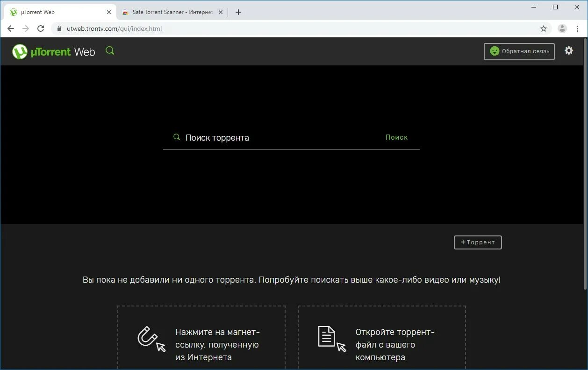Click the µTorrent Web logo

coord(53,51)
